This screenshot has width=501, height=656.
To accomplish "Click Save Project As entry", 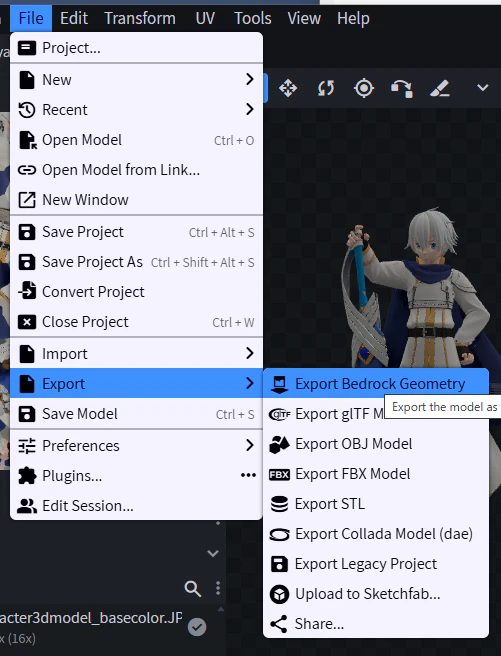I will point(136,262).
